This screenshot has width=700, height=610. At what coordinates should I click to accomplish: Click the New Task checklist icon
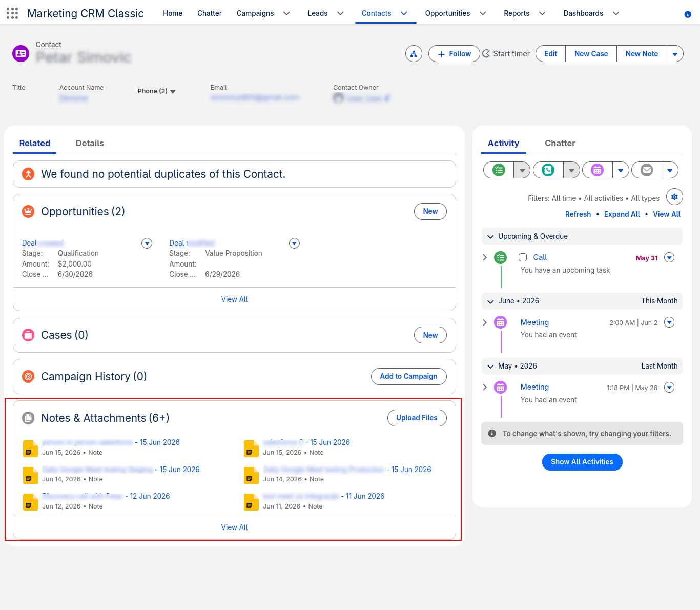coord(499,170)
